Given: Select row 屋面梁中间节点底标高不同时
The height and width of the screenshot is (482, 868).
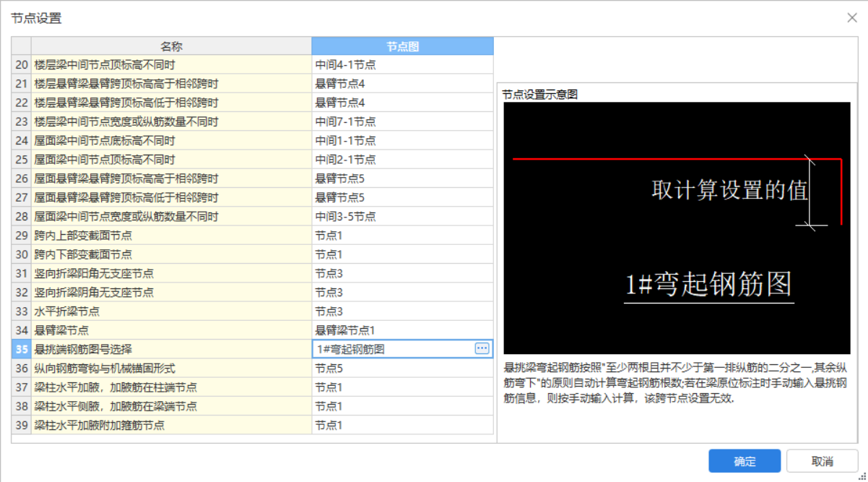Looking at the screenshot, I should 171,140.
